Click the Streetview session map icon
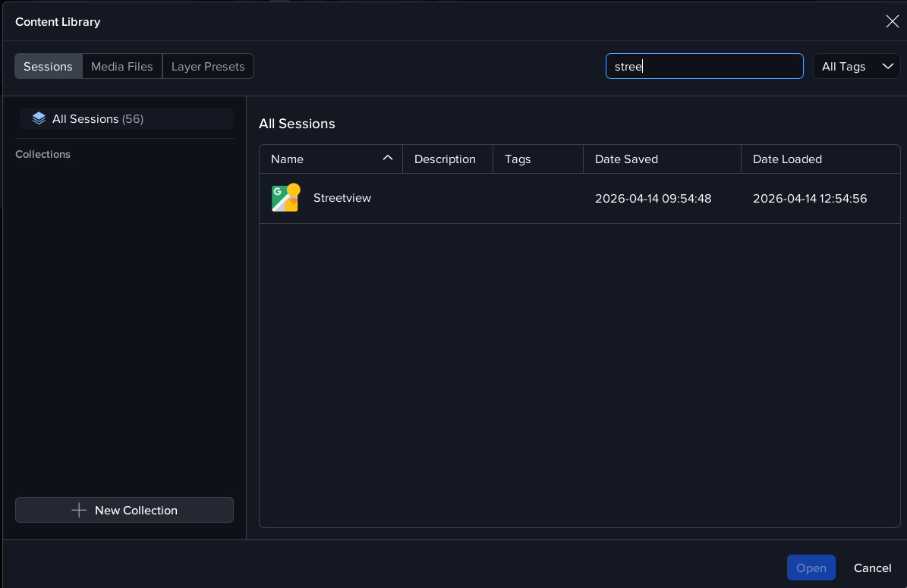 tap(286, 198)
